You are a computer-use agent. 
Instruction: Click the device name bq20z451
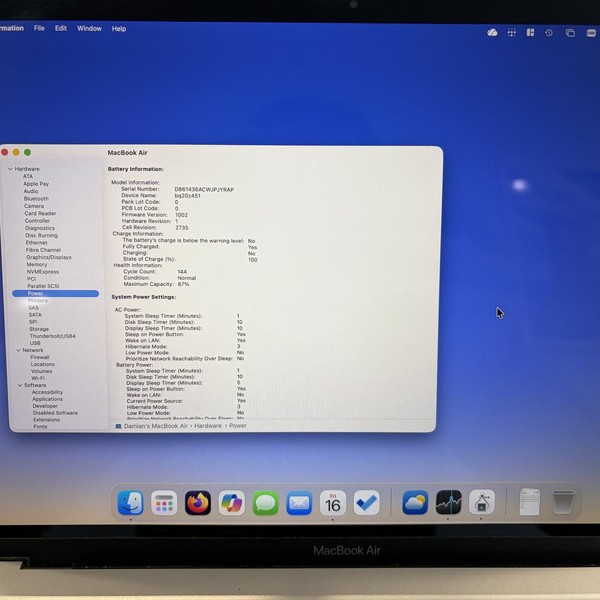pos(188,196)
